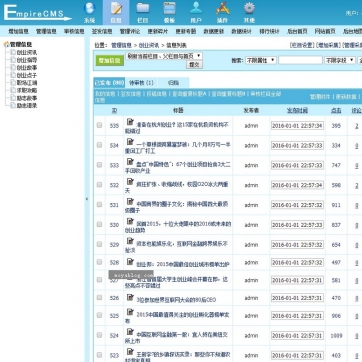The width and height of the screenshot is (362, 362).
Task: Open the 不限属性 search dropdown
Action: 261,60
